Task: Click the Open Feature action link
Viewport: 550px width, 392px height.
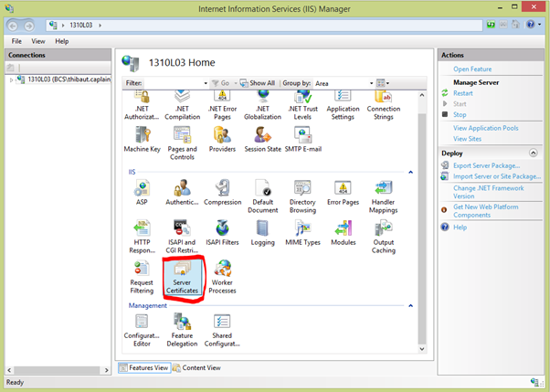Action: [x=472, y=69]
